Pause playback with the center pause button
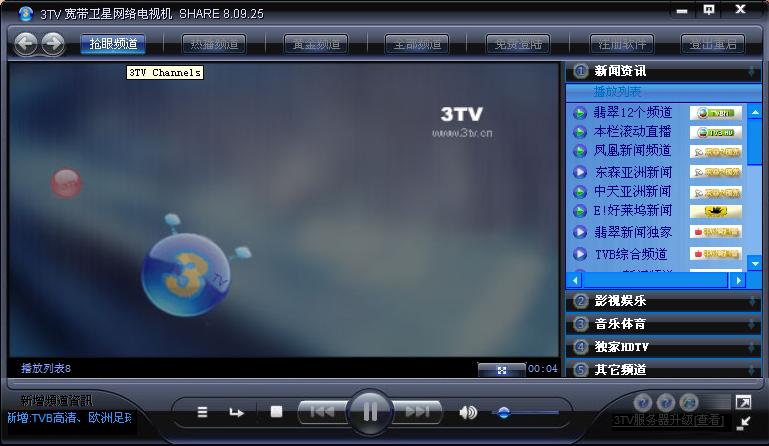Screen dimensions: 769x446 coord(370,411)
